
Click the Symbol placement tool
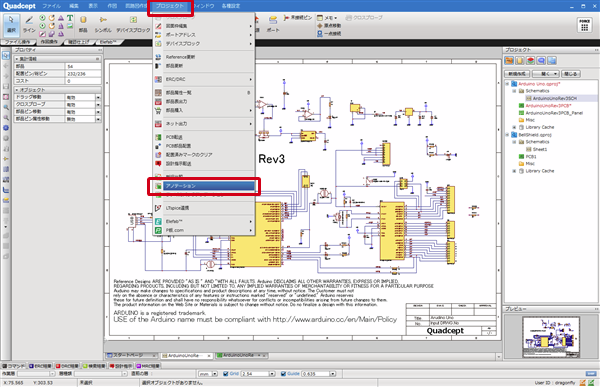click(x=103, y=24)
